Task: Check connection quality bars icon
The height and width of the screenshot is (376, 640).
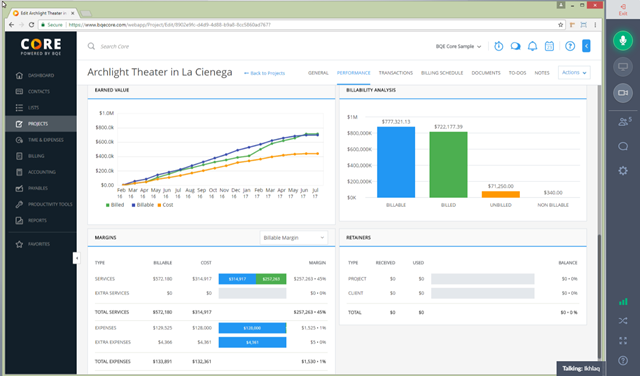Action: 623,302
